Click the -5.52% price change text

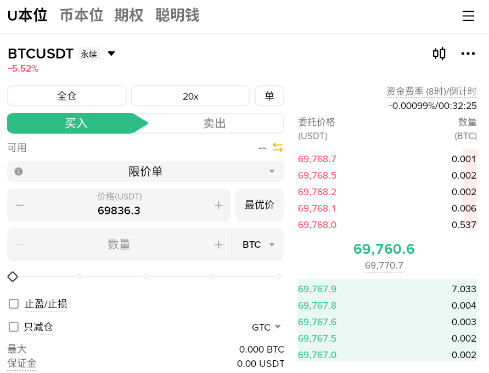point(23,69)
